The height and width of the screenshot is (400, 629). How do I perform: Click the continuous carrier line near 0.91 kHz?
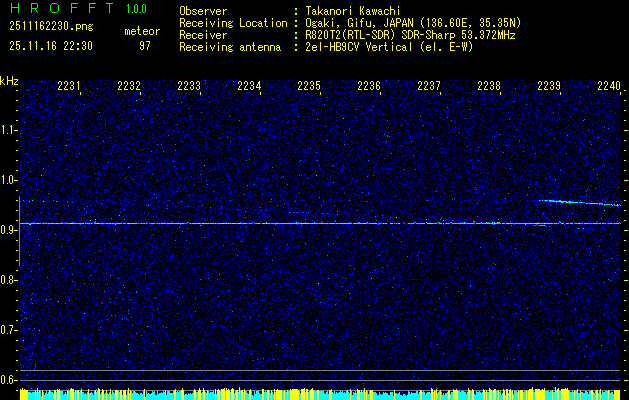tap(320, 223)
